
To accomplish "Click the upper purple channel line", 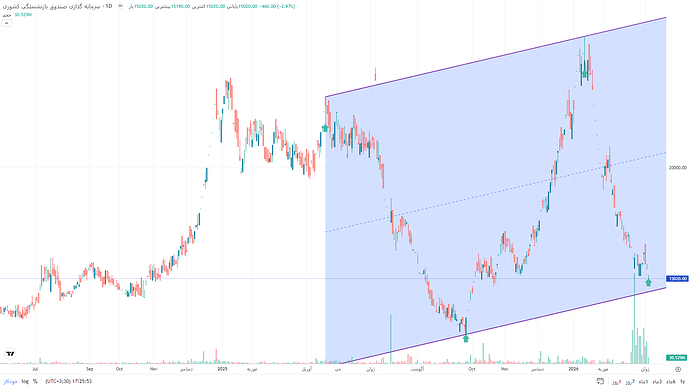I will click(x=495, y=57).
